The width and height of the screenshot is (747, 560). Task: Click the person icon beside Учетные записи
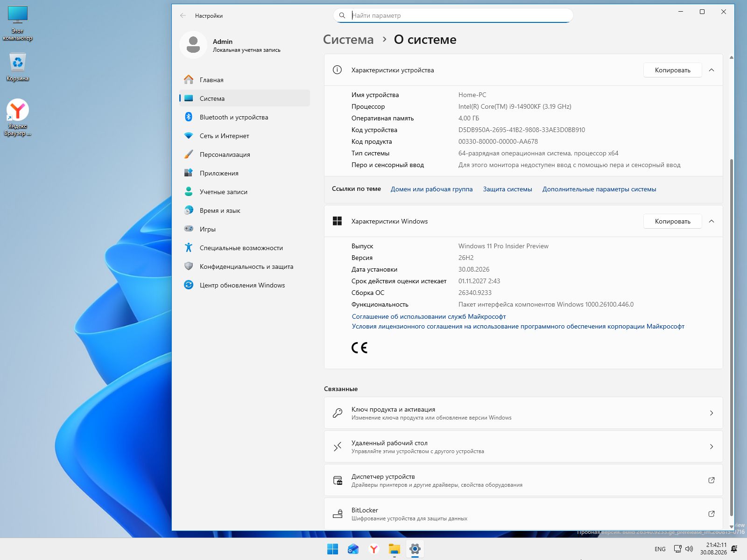click(189, 192)
